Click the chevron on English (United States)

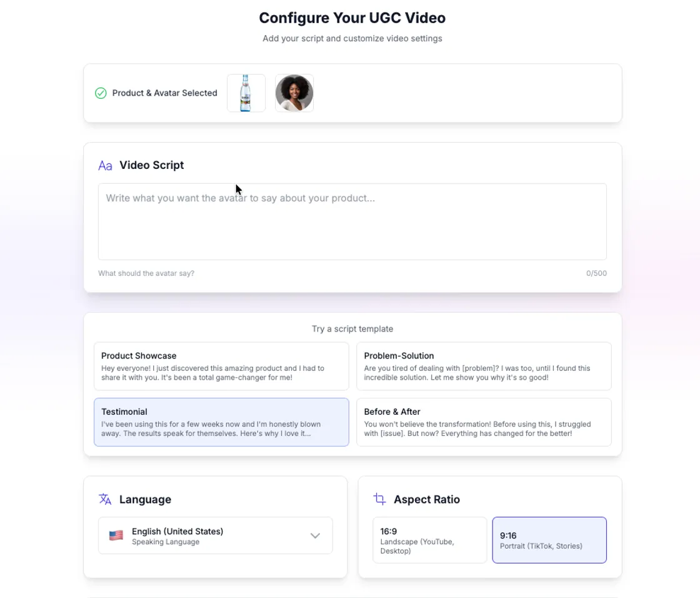(315, 535)
